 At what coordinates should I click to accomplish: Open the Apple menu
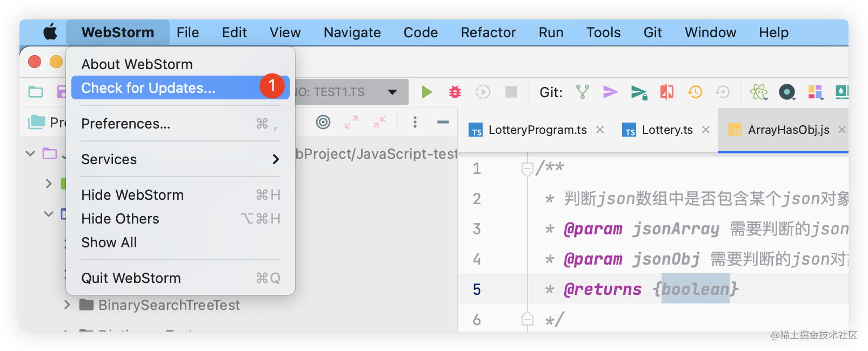click(50, 32)
